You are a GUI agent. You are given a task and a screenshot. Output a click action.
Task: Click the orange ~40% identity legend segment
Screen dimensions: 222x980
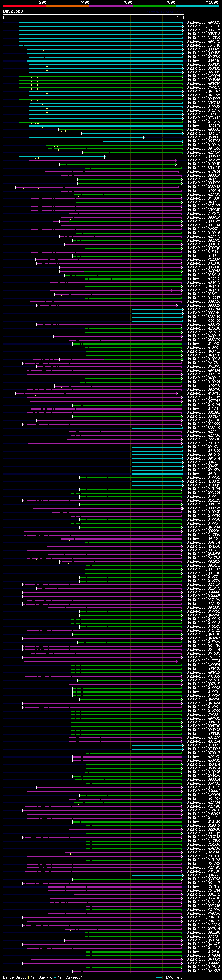click(x=68, y=7)
